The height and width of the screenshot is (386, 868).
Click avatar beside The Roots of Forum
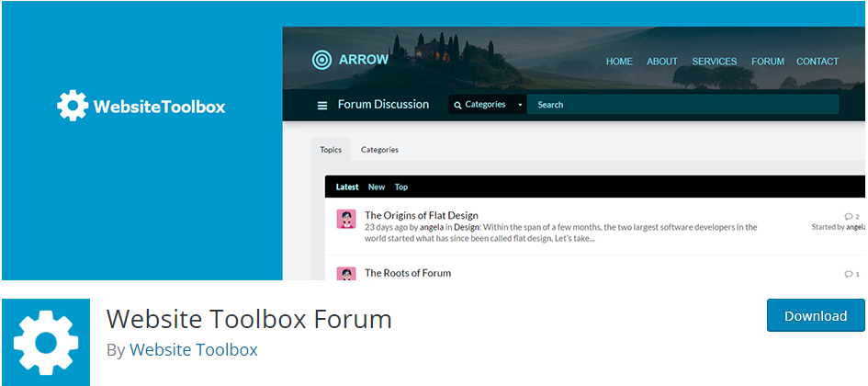[346, 273]
